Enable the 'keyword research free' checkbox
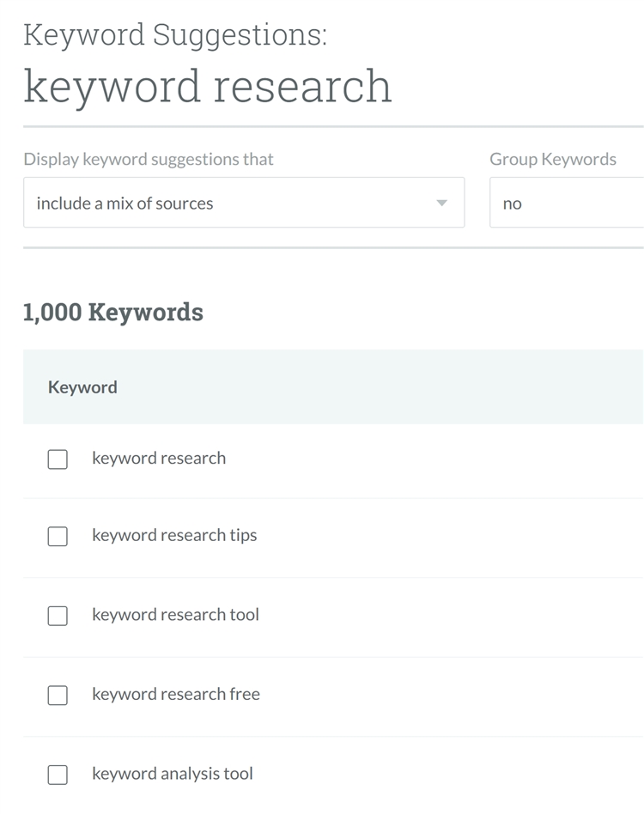The image size is (644, 815). tap(58, 695)
